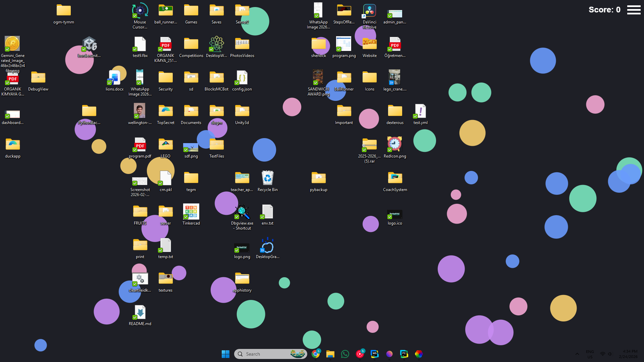Screen dimensions: 644x362
Task: Select the Gemini_Generated_Image coin icon
Action: tap(12, 44)
